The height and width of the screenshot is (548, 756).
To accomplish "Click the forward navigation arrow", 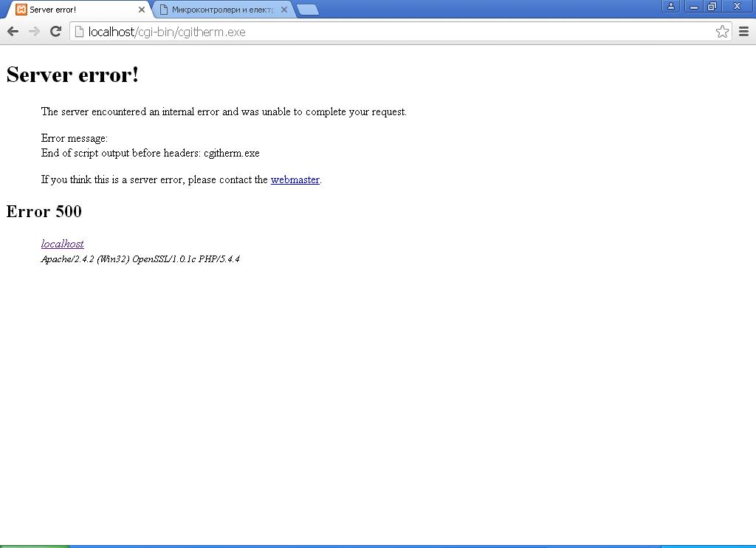I will 34,32.
